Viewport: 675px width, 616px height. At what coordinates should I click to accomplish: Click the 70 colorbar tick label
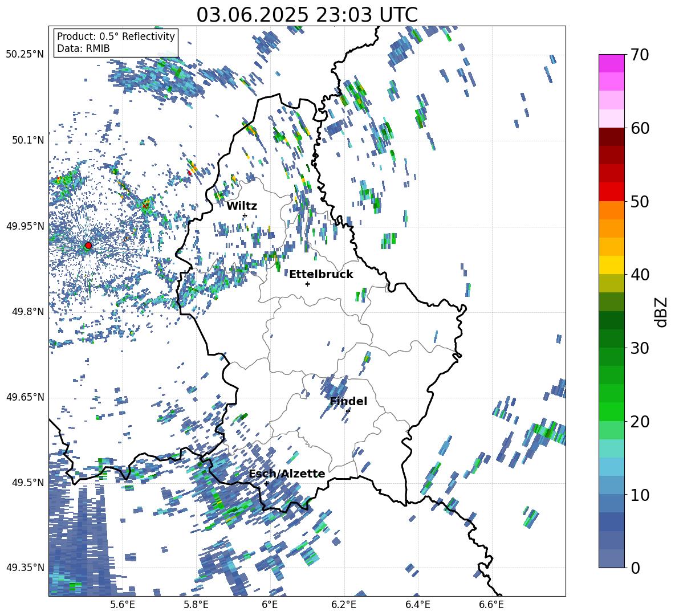(640, 55)
